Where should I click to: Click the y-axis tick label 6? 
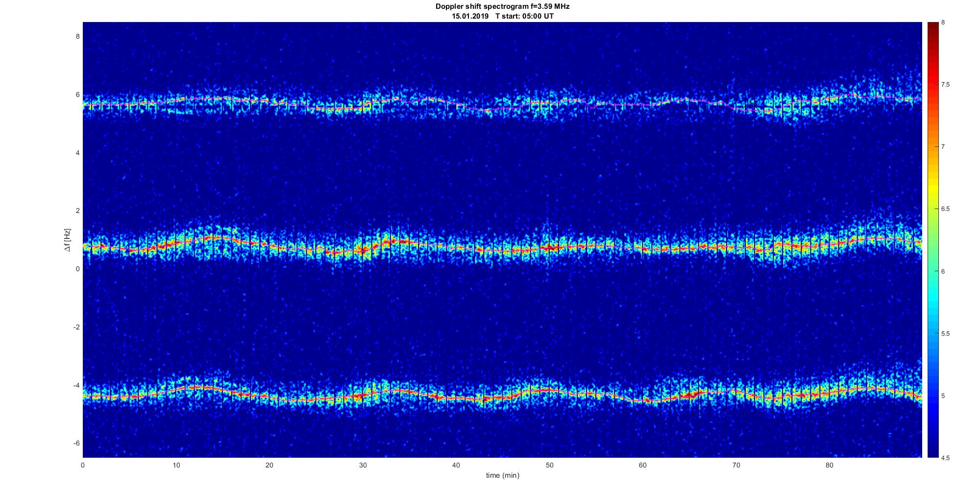[x=77, y=94]
